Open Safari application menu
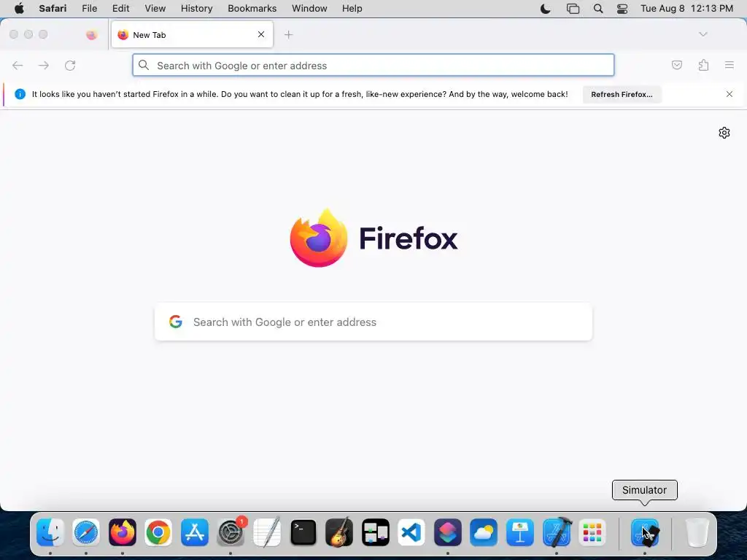 point(53,9)
